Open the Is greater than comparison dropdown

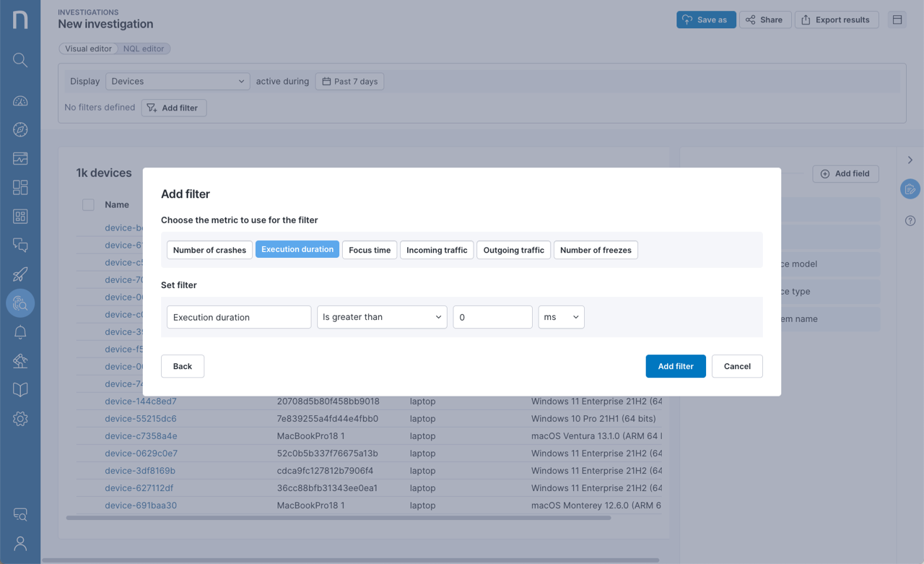[x=382, y=316]
